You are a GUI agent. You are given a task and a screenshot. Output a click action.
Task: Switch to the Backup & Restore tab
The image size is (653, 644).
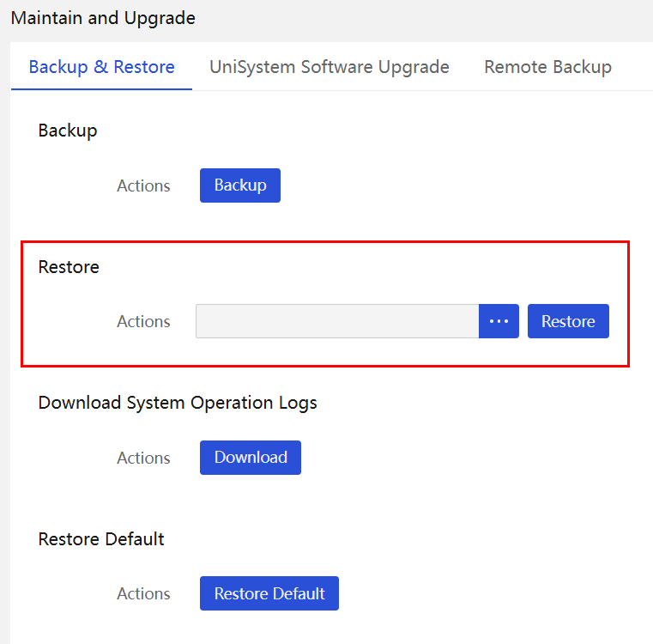tap(101, 67)
